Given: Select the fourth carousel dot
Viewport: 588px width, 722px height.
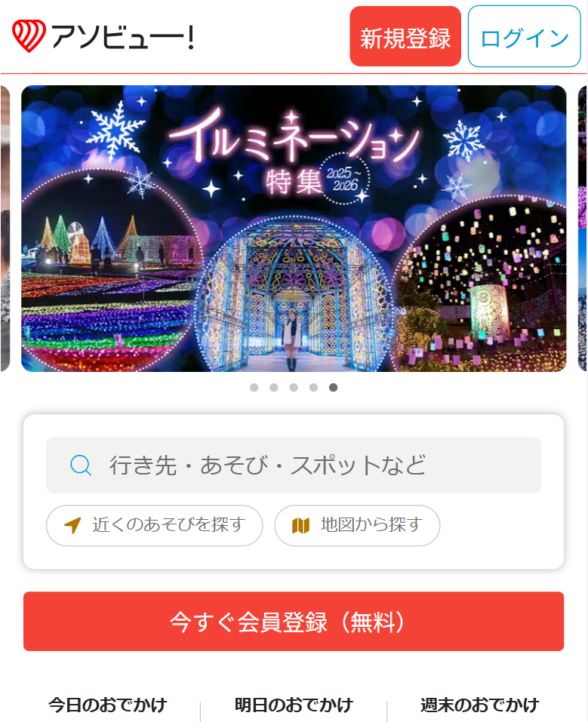Looking at the screenshot, I should pos(313,388).
